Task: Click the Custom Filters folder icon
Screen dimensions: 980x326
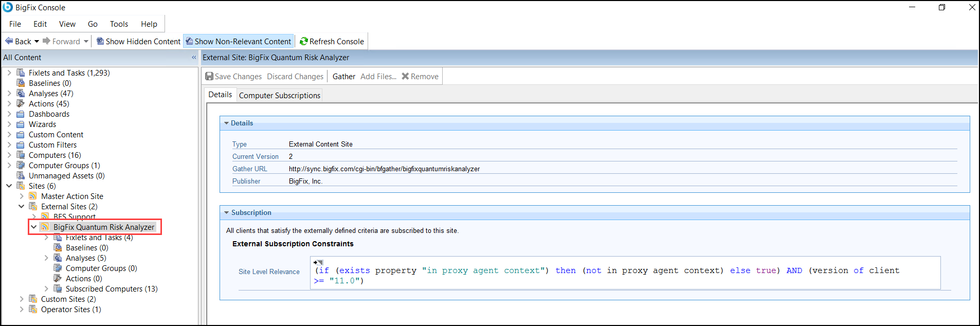Action: (x=21, y=144)
